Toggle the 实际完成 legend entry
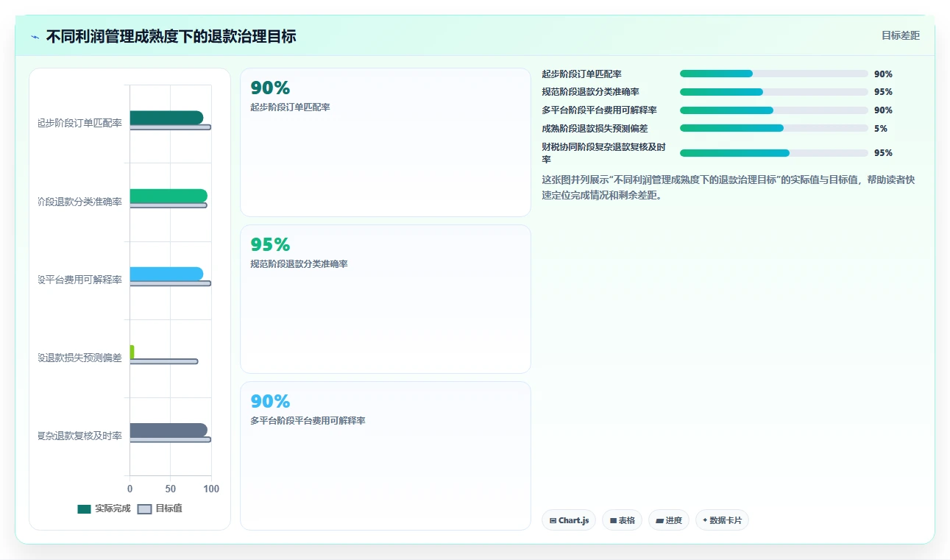Screen dimensions: 950x560 (x=104, y=508)
